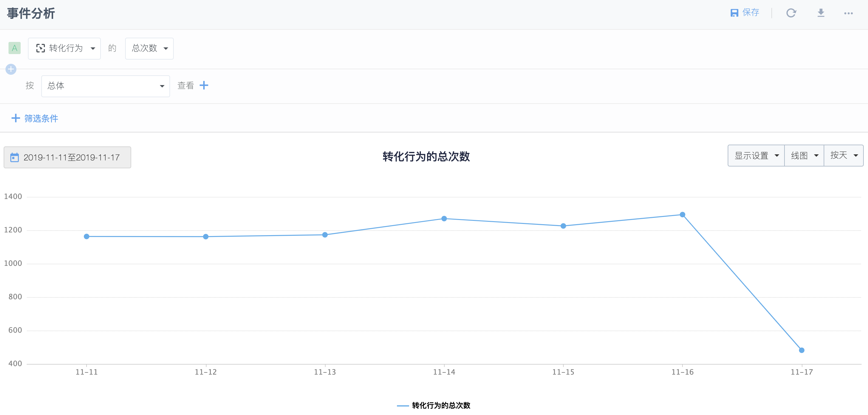Click the 筛选条件 add filter link

(35, 118)
